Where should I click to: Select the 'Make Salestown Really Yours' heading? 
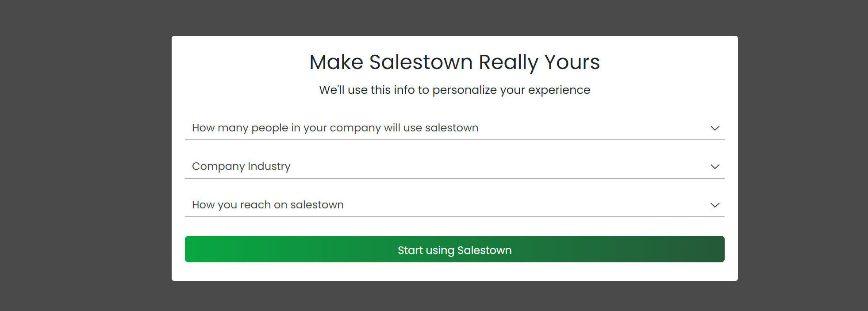pos(454,62)
